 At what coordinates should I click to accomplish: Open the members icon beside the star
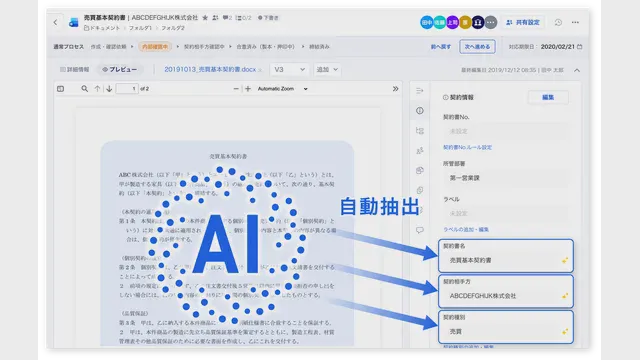coord(215,18)
